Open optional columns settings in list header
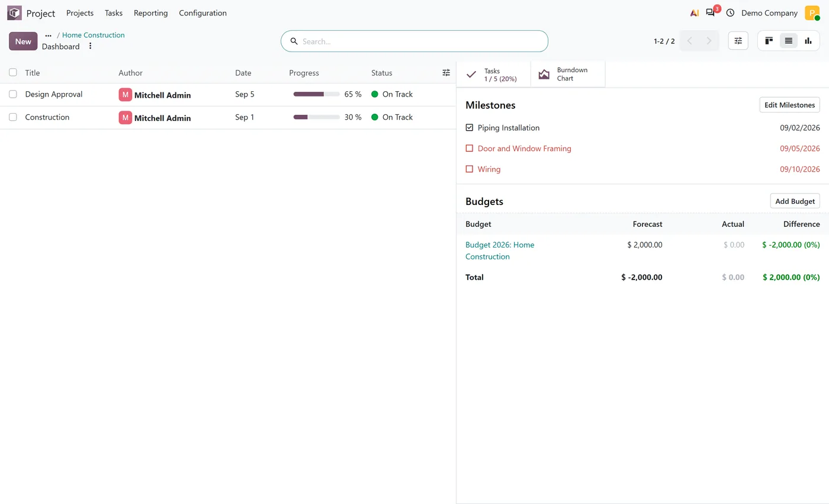Image resolution: width=829 pixels, height=504 pixels. [x=446, y=73]
